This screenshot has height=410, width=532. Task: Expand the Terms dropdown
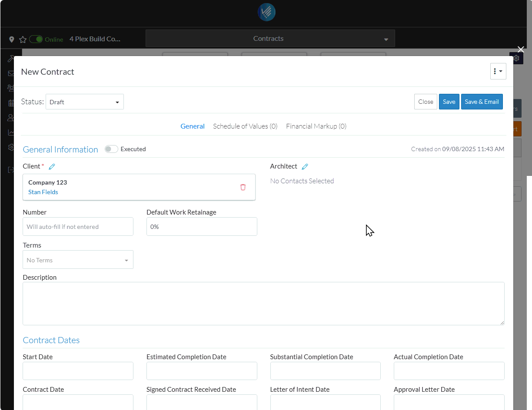coord(78,260)
